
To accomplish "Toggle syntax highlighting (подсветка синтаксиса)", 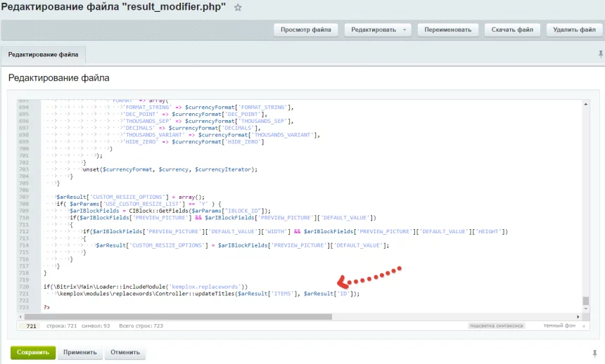I will [x=496, y=326].
